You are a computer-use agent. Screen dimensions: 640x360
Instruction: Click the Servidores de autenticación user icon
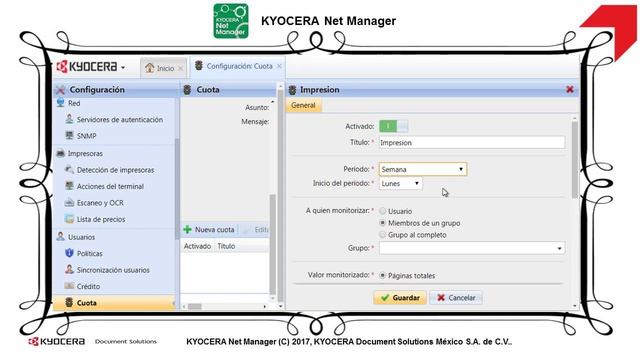[x=69, y=119]
